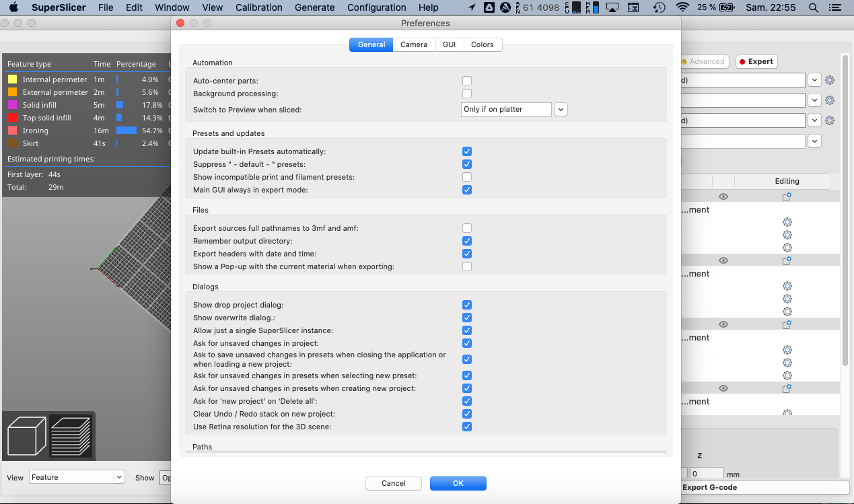Enable Auto-center parts
This screenshot has height=504, width=854.
pyautogui.click(x=467, y=80)
